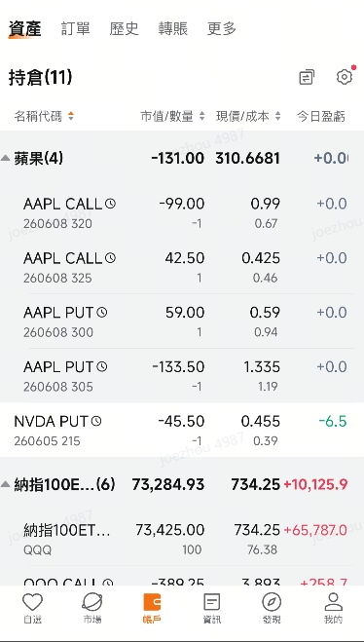Open the 轉賬 tab

pyautogui.click(x=173, y=29)
